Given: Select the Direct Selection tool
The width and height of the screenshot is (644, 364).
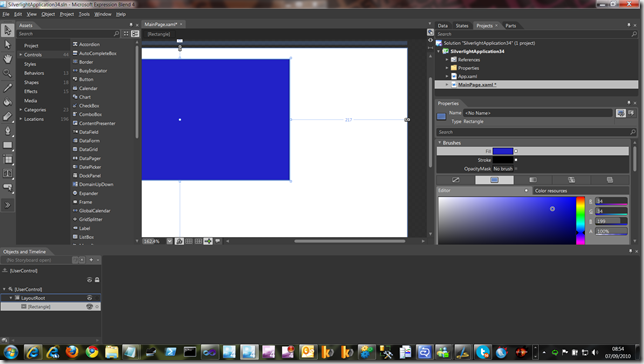Looking at the screenshot, I should (7, 44).
